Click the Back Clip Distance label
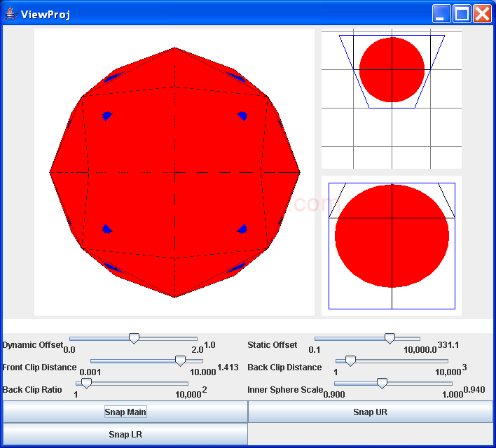 (x=284, y=367)
